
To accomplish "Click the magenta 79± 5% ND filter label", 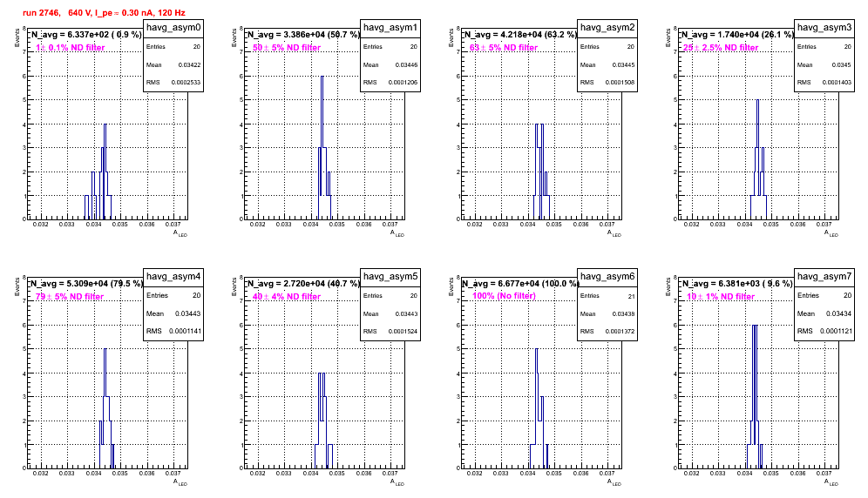I will tap(70, 297).
